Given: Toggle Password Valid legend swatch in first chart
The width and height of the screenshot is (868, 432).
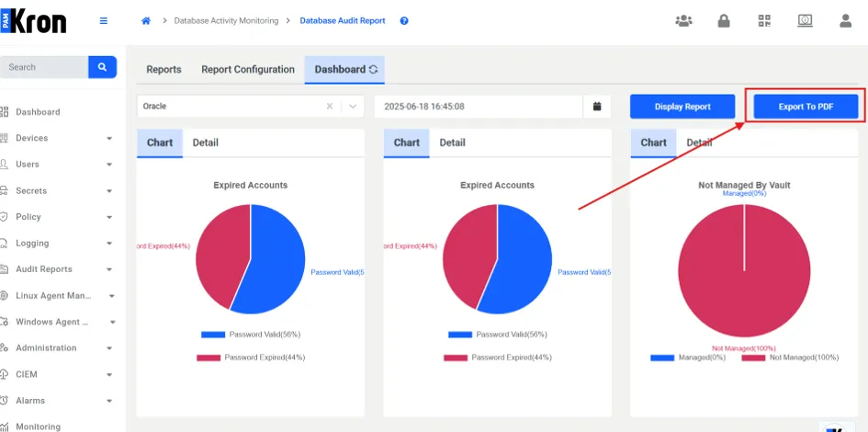Looking at the screenshot, I should [213, 335].
